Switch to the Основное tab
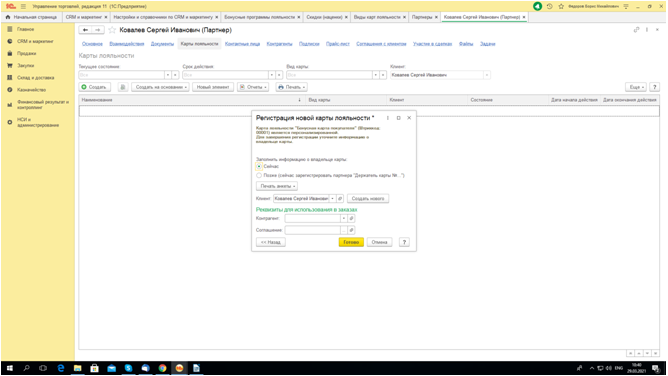668x376 pixels. [x=92, y=44]
